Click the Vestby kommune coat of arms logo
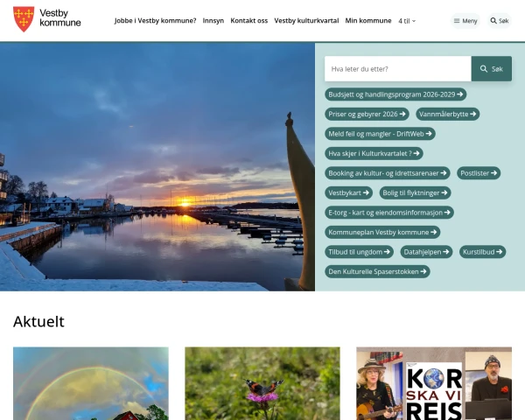 tap(24, 19)
